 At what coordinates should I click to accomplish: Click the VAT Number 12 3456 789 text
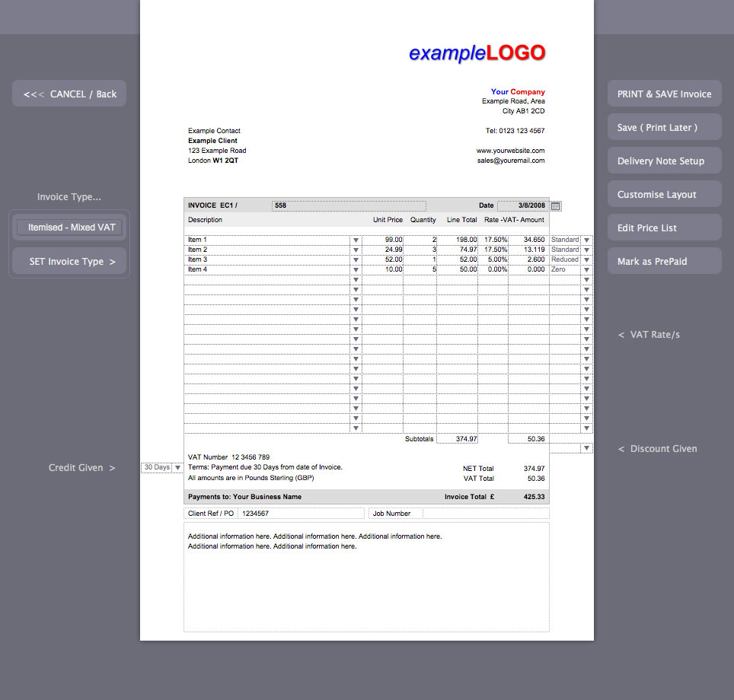click(x=228, y=457)
